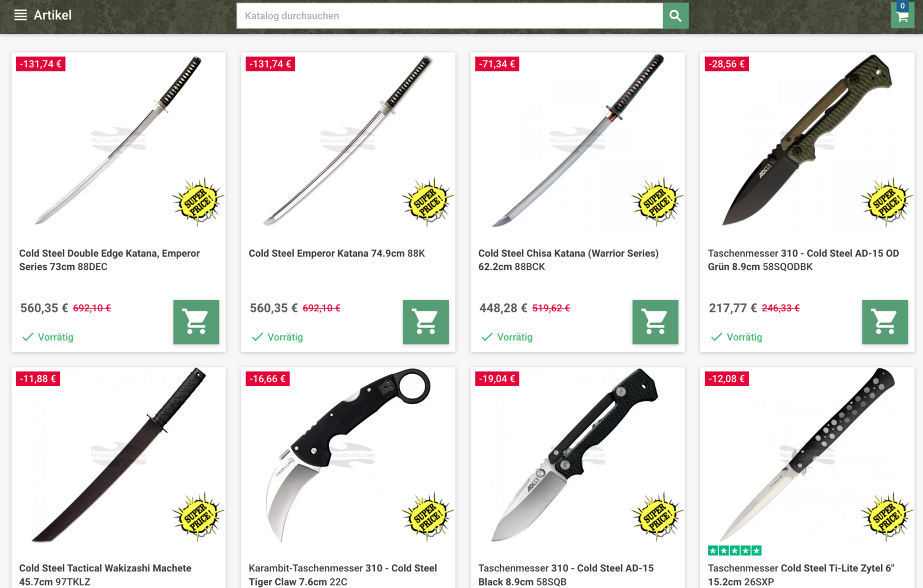View the AD-15 Black pocket knife image
The height and width of the screenshot is (588, 923).
coord(577,455)
